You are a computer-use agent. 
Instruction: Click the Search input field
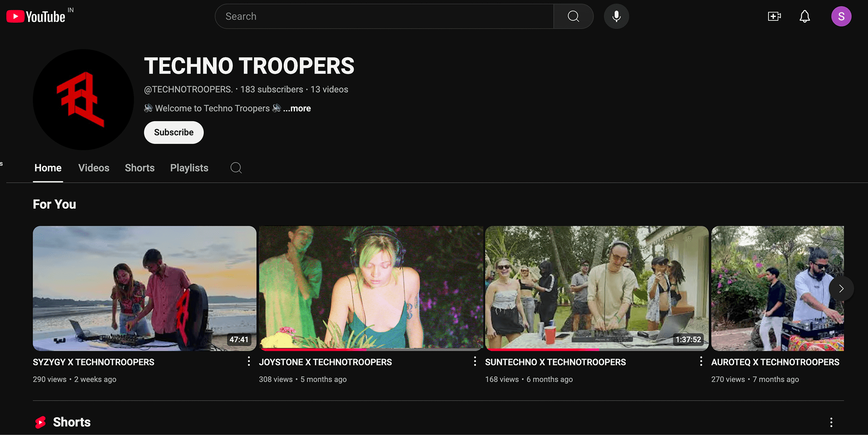384,16
